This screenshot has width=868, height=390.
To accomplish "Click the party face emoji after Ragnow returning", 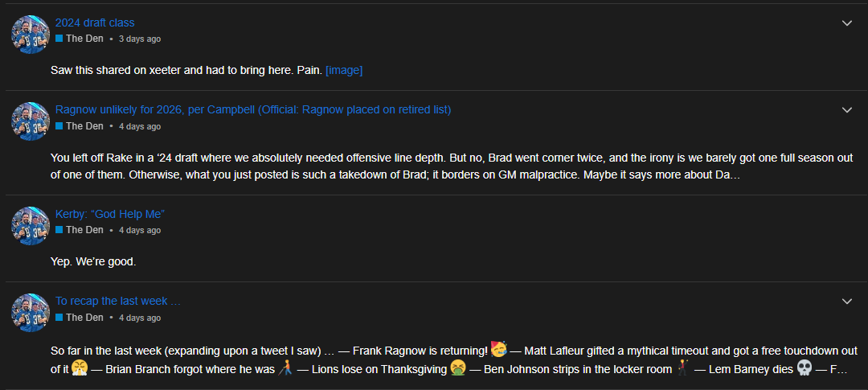I will (x=498, y=350).
